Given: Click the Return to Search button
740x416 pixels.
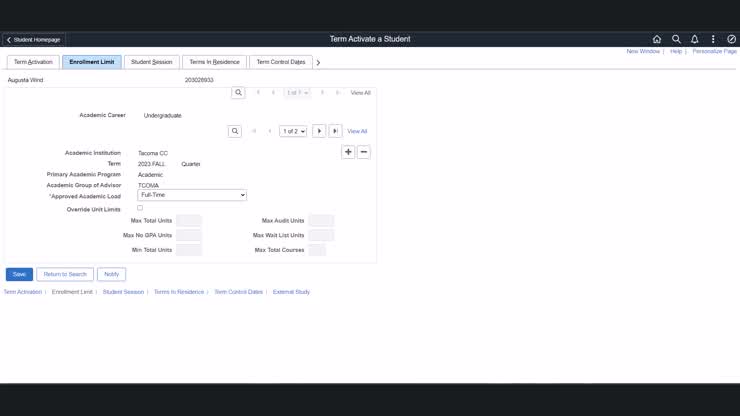Looking at the screenshot, I should pyautogui.click(x=65, y=274).
